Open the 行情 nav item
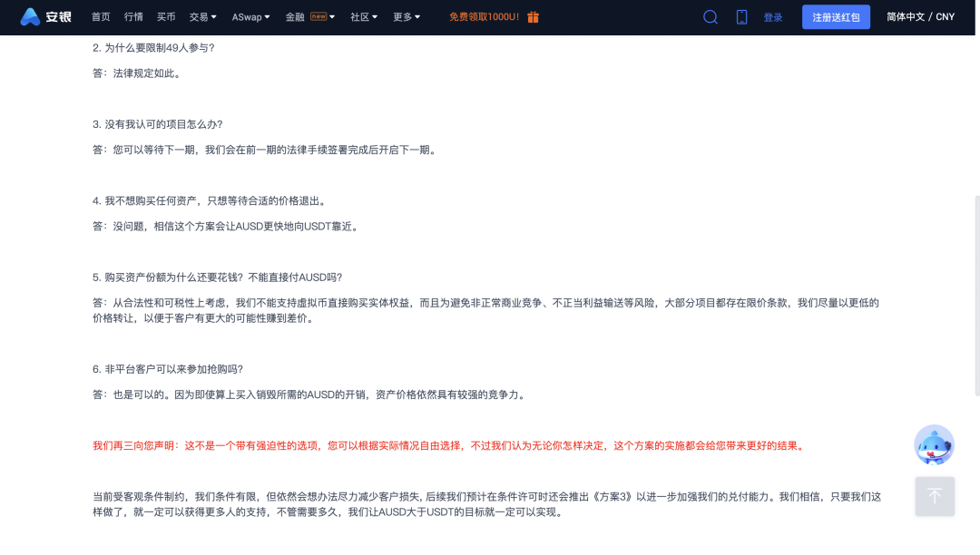980x555 pixels. point(133,17)
